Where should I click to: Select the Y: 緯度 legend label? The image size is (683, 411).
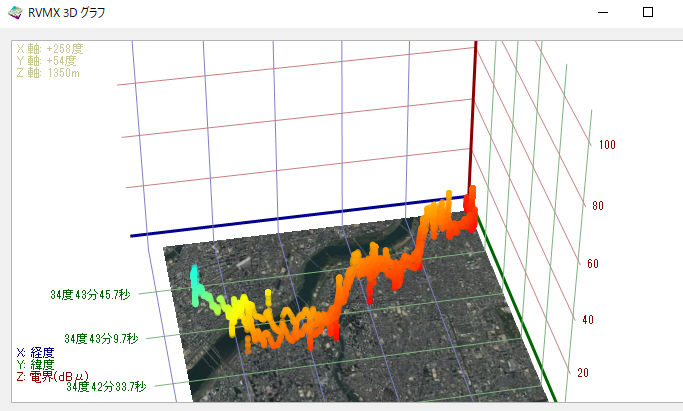pyautogui.click(x=36, y=365)
